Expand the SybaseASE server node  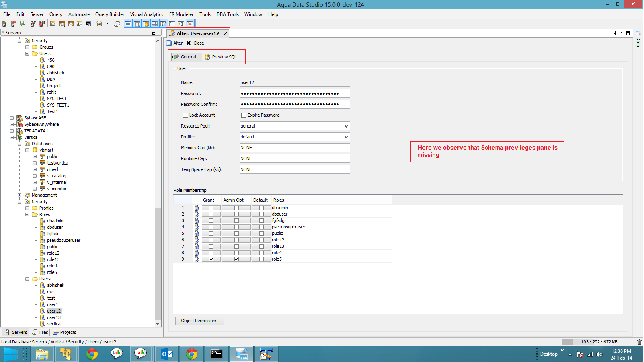point(12,118)
